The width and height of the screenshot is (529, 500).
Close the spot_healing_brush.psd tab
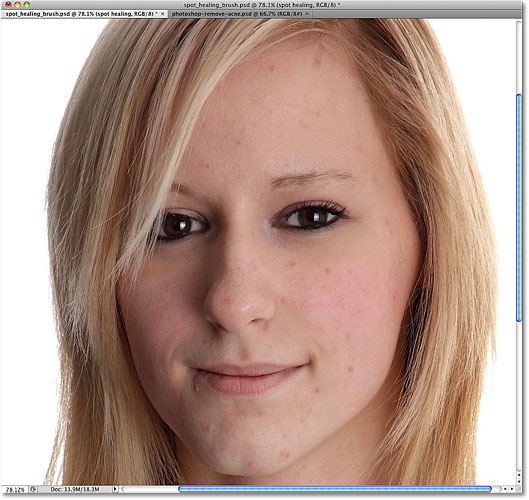click(x=162, y=14)
